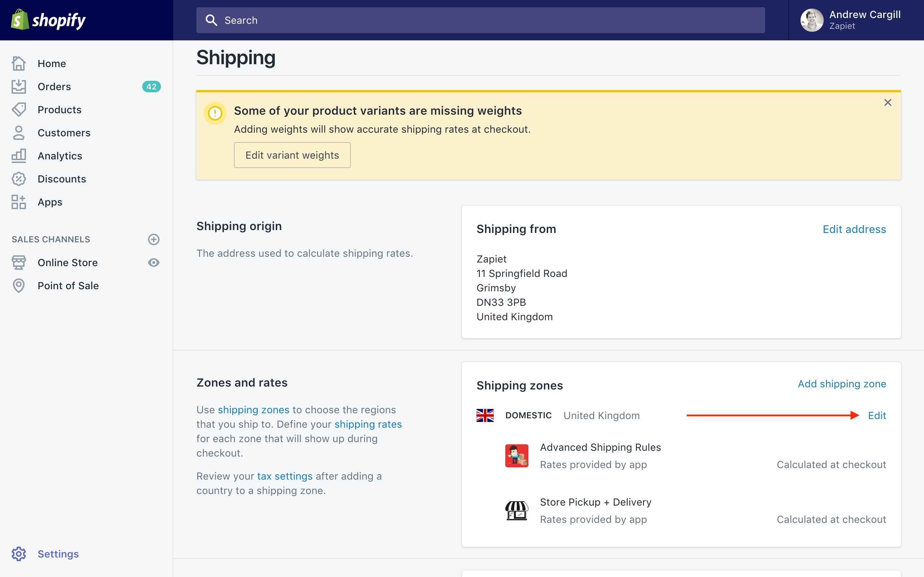View Online Store via eye icon
924x577 pixels.
click(153, 263)
